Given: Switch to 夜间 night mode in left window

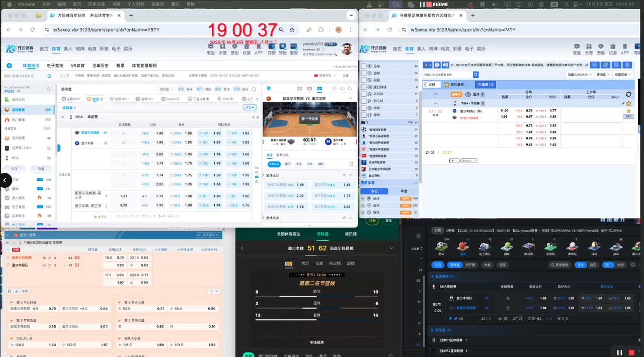Looking at the screenshot, I should point(245,89).
